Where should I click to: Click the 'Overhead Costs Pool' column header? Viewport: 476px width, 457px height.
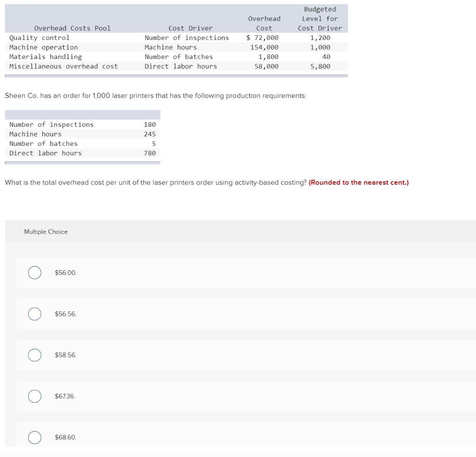click(x=72, y=28)
